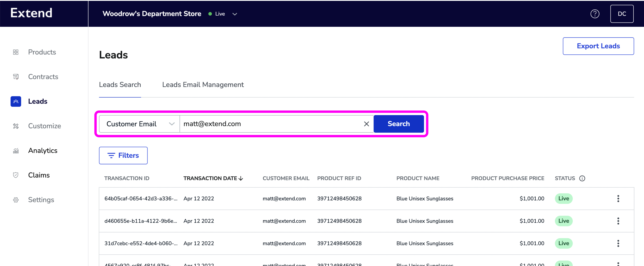644x266 pixels.
Task: Show the Status column info icon
Action: 582,178
